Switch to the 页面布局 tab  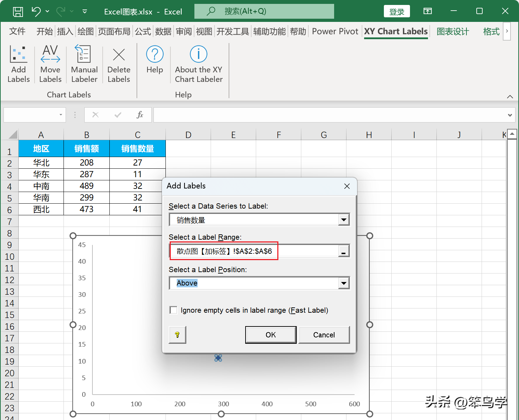114,31
